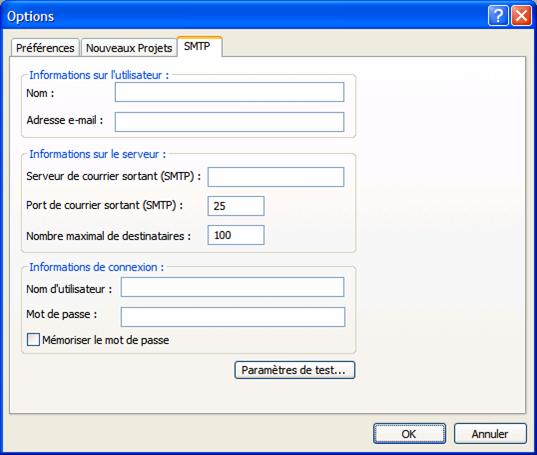Viewport: 537px width, 455px height.
Task: Click the SMTP port field showing 25
Action: (236, 206)
